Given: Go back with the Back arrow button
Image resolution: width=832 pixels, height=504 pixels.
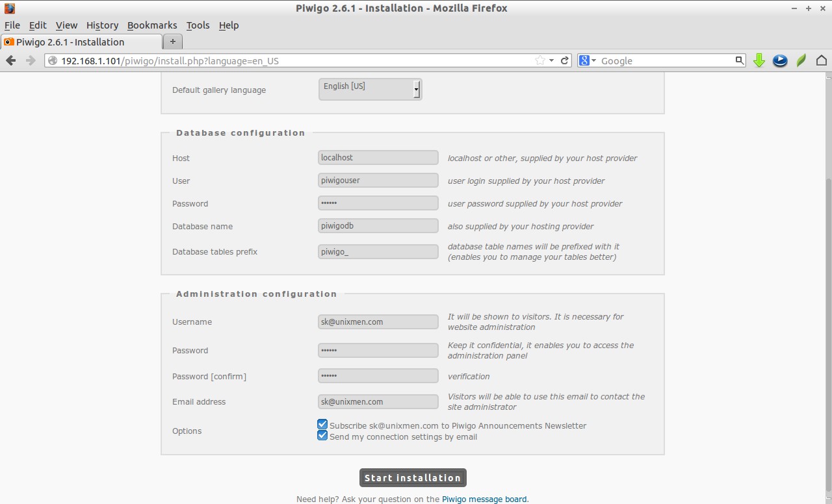Looking at the screenshot, I should [11, 60].
